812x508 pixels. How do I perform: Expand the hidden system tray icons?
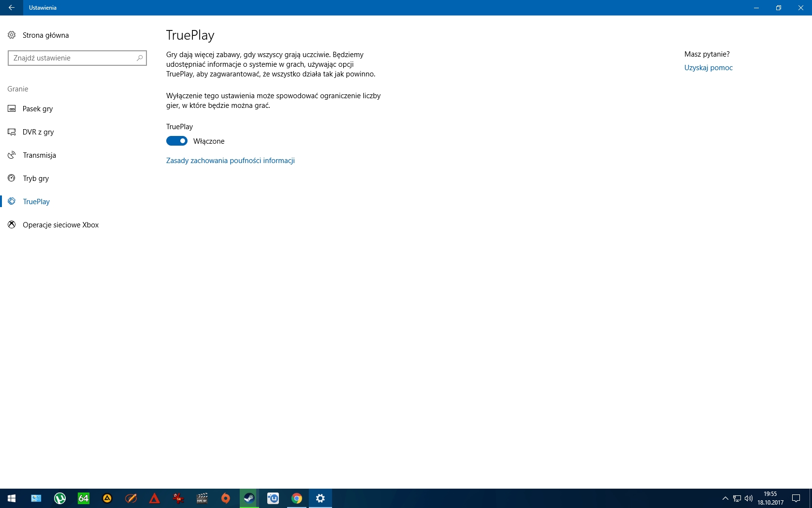(x=725, y=498)
